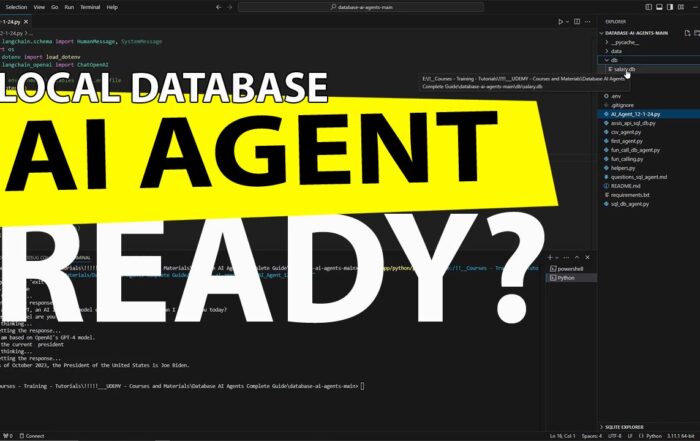The width and height of the screenshot is (700, 441).
Task: Click Connect in the status bar
Action: pos(32,436)
